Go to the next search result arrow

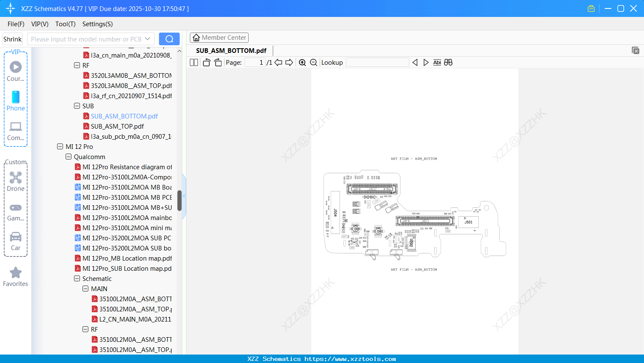point(426,62)
